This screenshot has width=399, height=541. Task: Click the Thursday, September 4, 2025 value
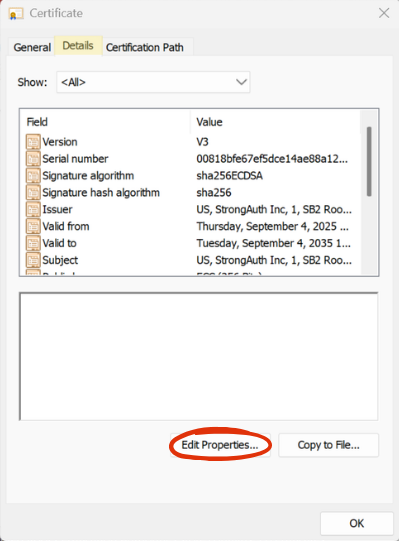[x=273, y=226]
